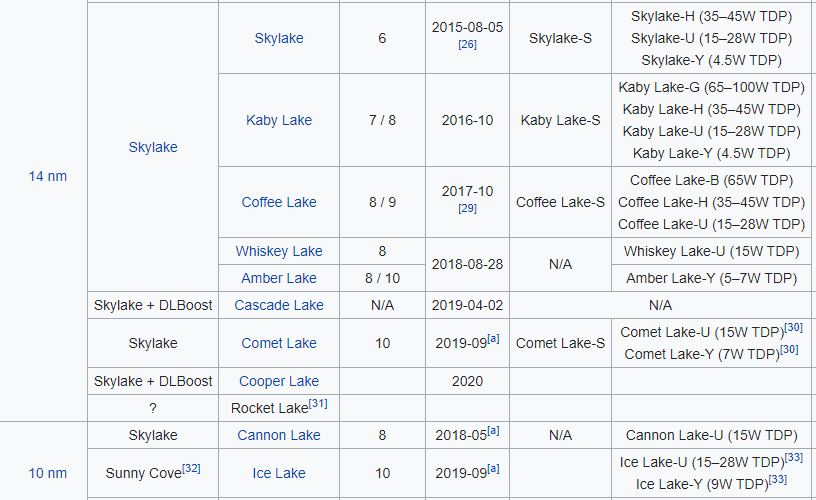
Task: Open the Cannon Lake link
Action: pos(279,435)
